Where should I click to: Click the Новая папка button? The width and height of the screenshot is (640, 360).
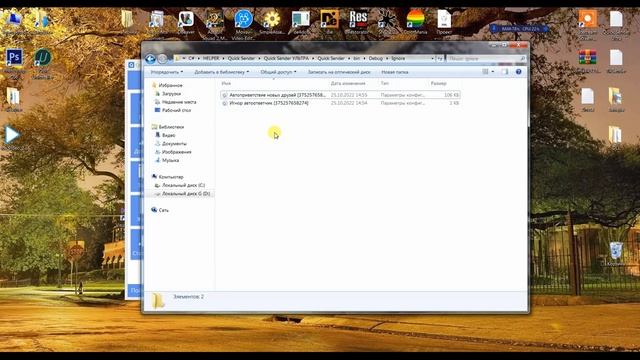[x=395, y=72]
